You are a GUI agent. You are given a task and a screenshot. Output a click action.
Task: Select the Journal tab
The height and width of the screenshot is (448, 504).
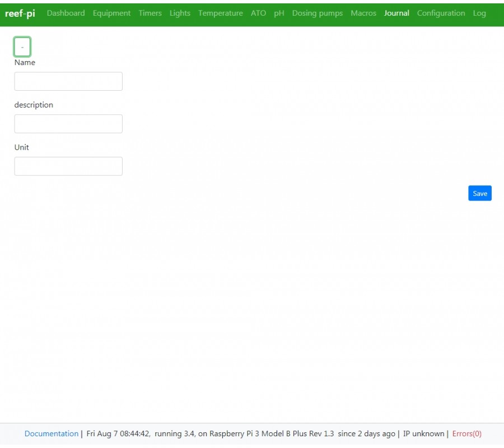[x=396, y=13]
